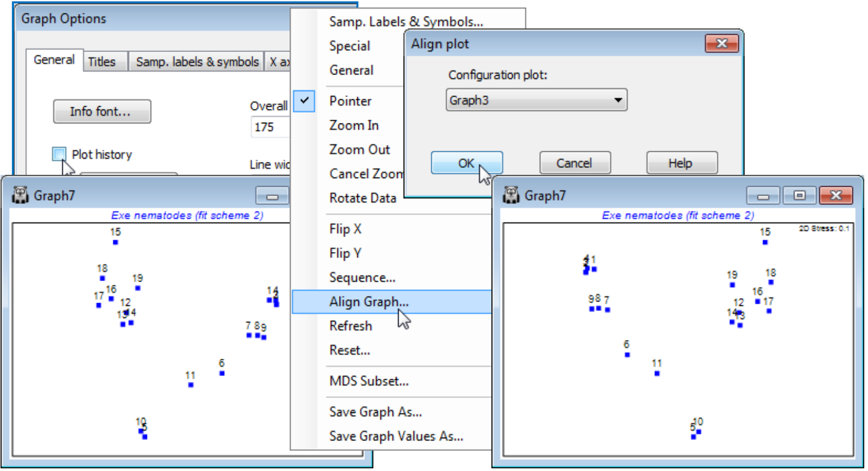Choose Save Graph As... entry
This screenshot has width=868, height=471.
click(376, 412)
